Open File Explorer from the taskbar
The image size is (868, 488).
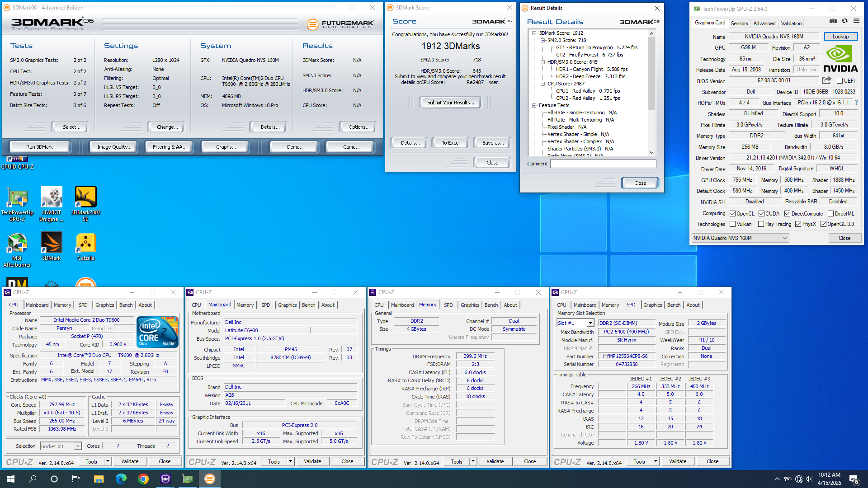[x=99, y=479]
